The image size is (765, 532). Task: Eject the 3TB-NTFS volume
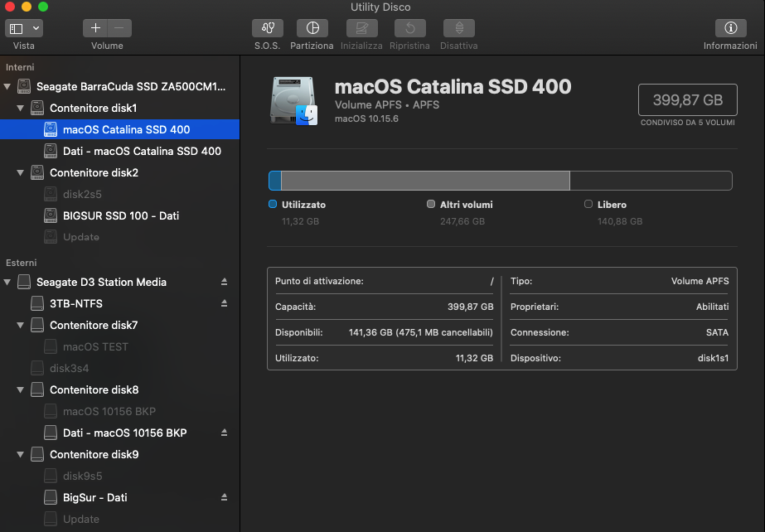[224, 303]
